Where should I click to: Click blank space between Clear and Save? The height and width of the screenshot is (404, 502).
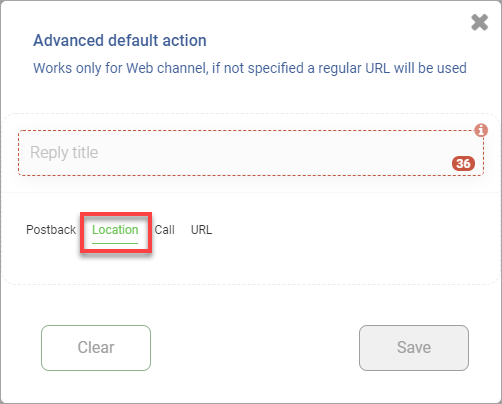pos(255,348)
